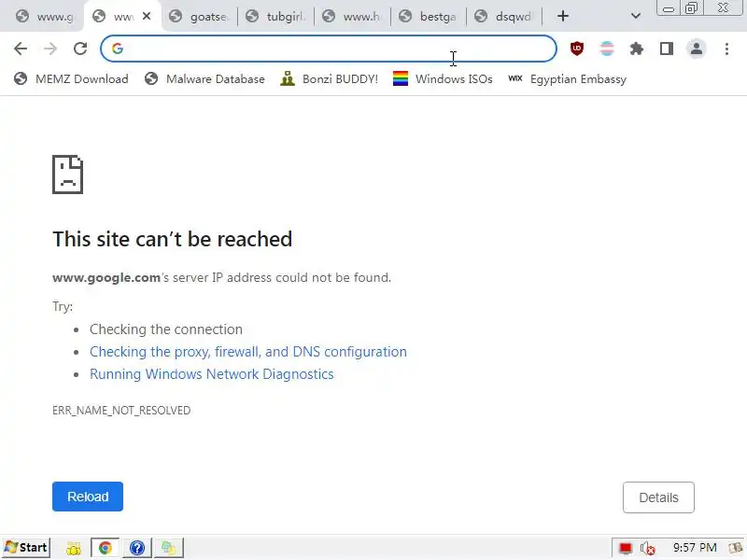The width and height of the screenshot is (747, 560).
Task: Click the Chrome taskbar button
Action: (x=106, y=548)
